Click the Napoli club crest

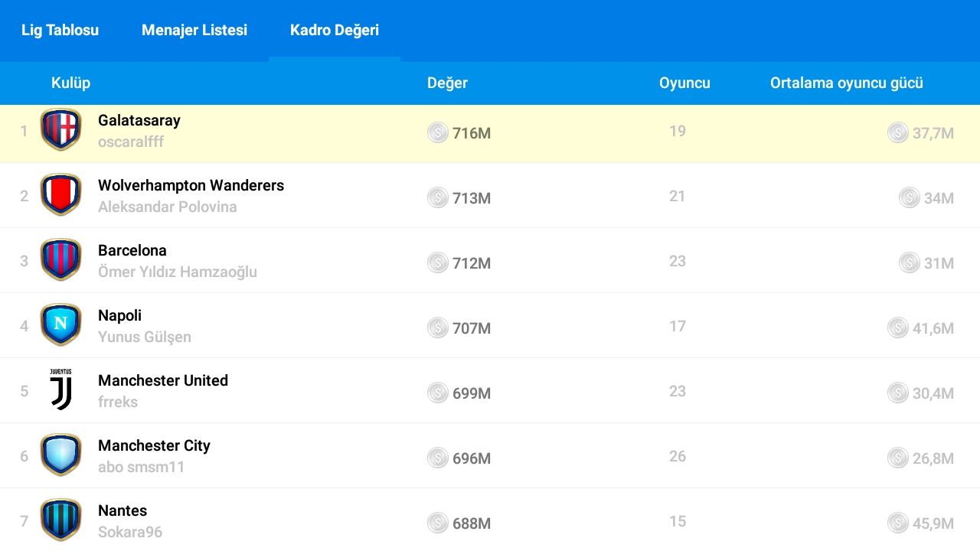(x=60, y=324)
